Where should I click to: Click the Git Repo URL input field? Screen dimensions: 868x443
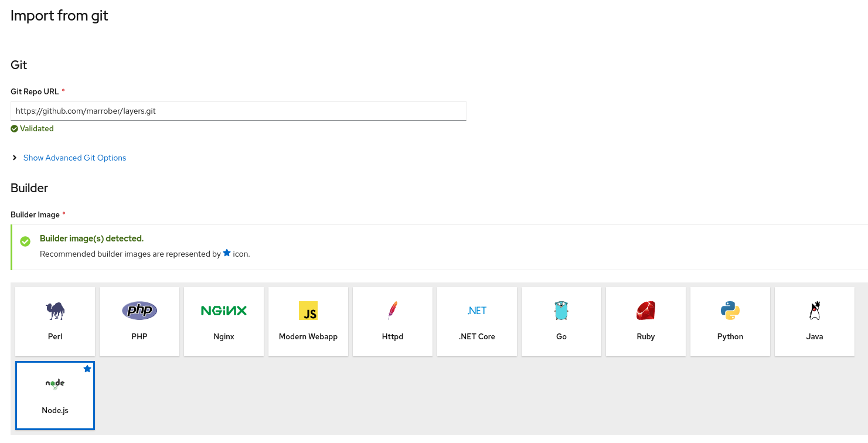[x=238, y=111]
